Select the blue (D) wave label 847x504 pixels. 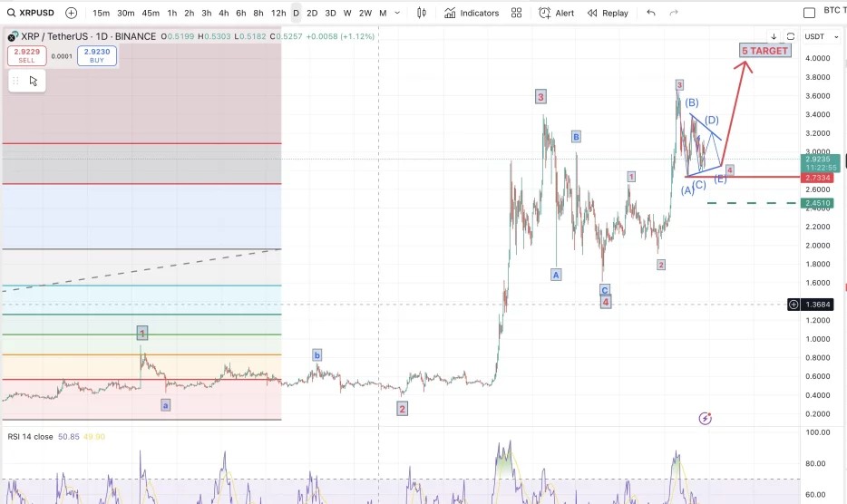tap(712, 120)
